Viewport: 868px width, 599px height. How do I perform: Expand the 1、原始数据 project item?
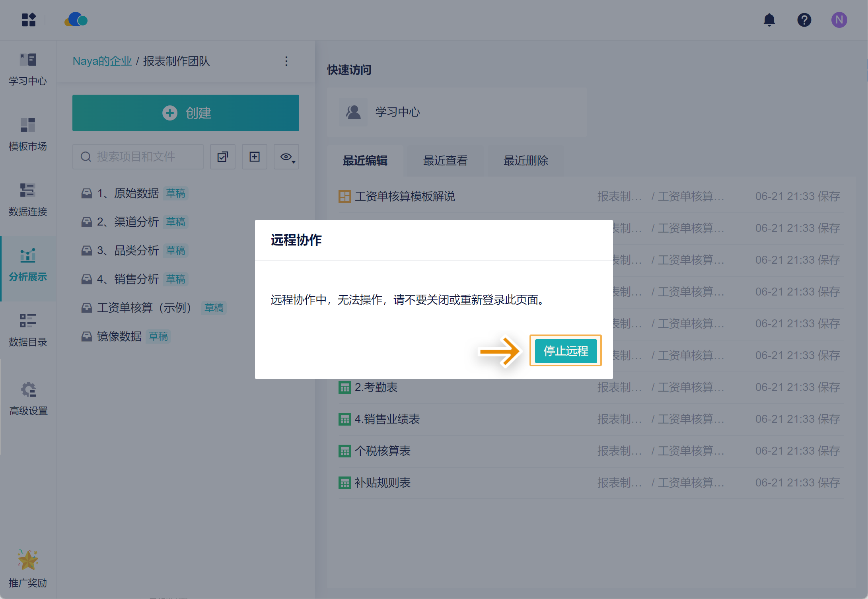click(x=128, y=193)
